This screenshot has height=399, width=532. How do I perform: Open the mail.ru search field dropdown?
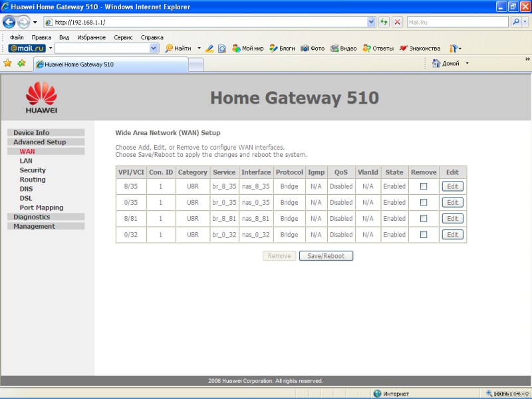[154, 49]
